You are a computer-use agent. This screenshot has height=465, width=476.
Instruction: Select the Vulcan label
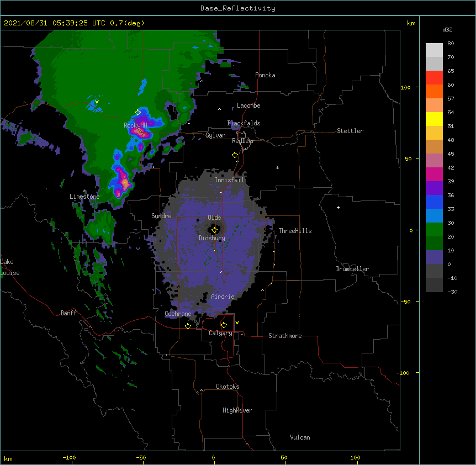tap(300, 437)
